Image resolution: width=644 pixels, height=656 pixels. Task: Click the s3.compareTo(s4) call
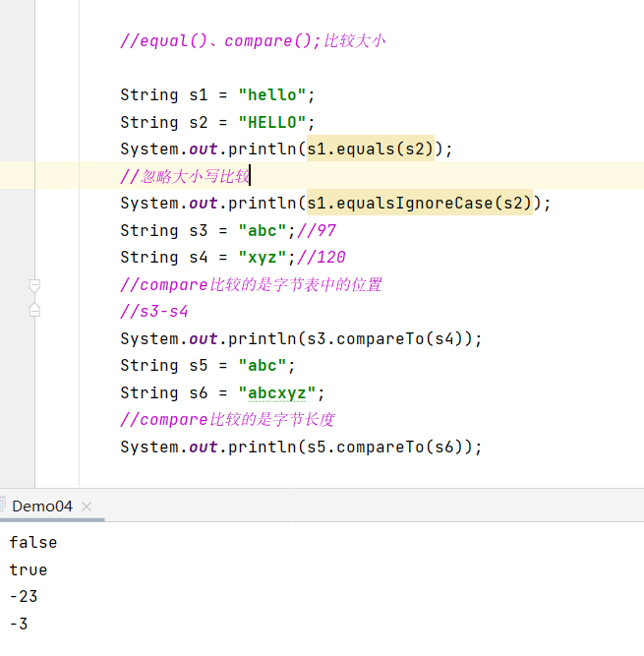tap(399, 338)
